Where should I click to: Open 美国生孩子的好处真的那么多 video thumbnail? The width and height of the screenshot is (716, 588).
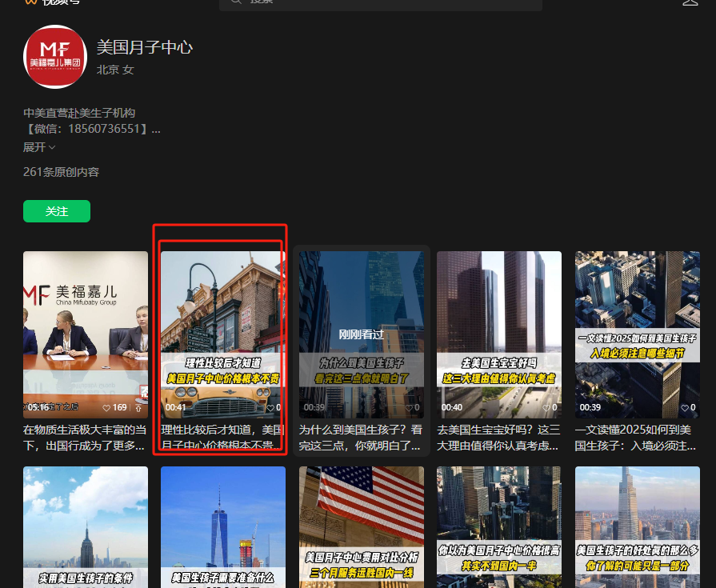pos(638,527)
